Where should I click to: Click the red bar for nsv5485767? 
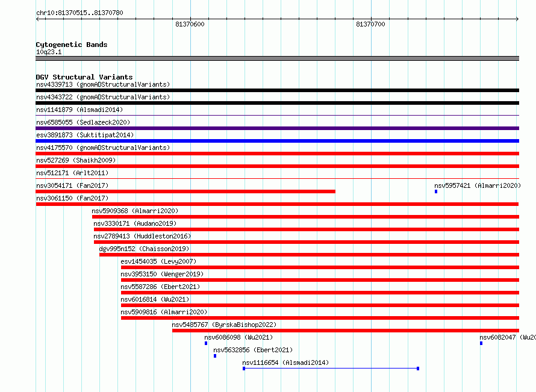pyautogui.click(x=346, y=331)
